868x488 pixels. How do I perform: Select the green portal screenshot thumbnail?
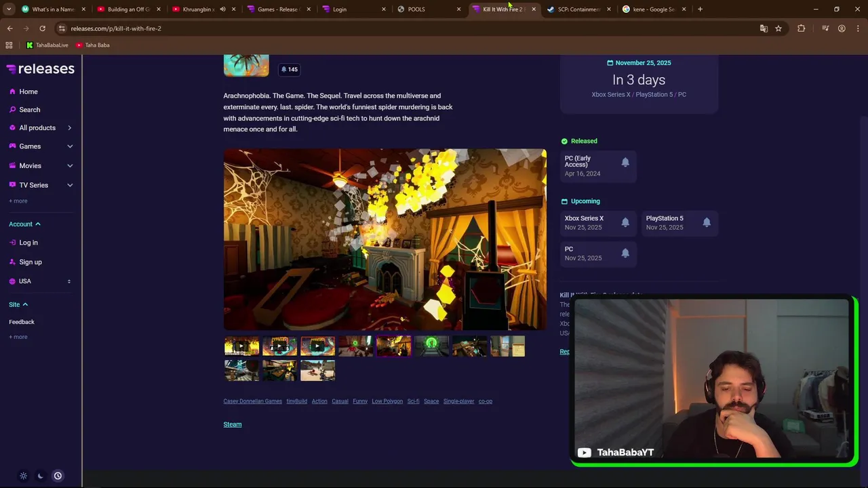(x=431, y=346)
